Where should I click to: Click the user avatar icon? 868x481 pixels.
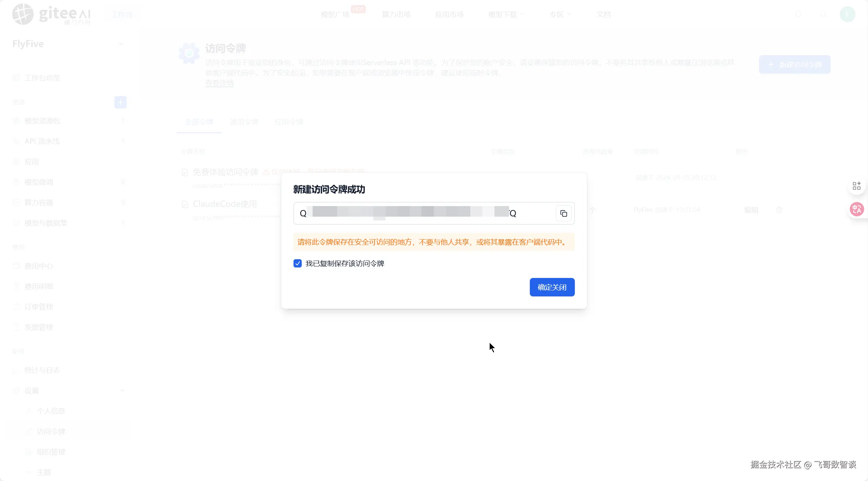point(847,14)
